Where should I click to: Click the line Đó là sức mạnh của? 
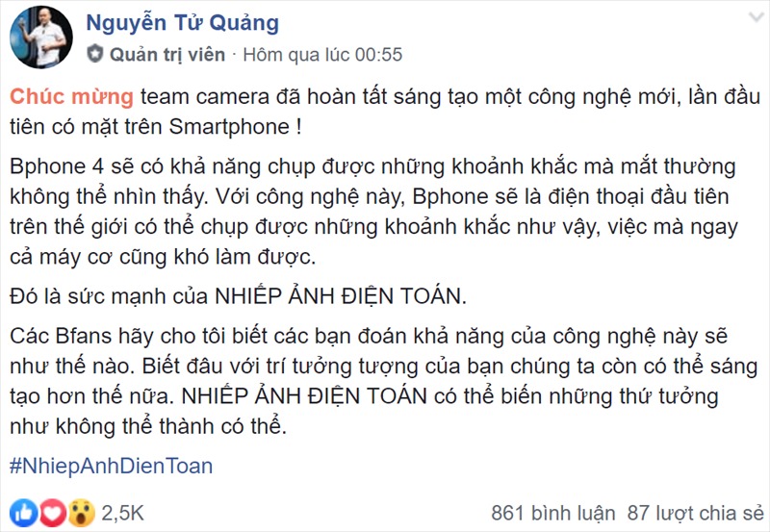(x=109, y=296)
